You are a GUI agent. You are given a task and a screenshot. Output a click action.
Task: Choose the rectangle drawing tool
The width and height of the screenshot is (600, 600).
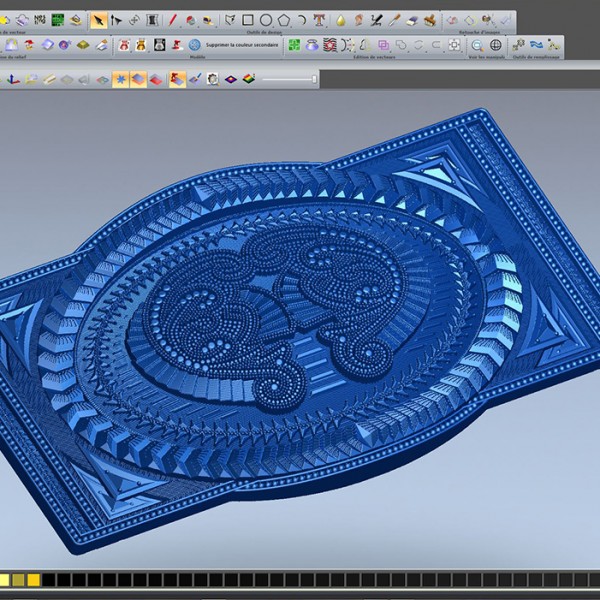click(248, 19)
